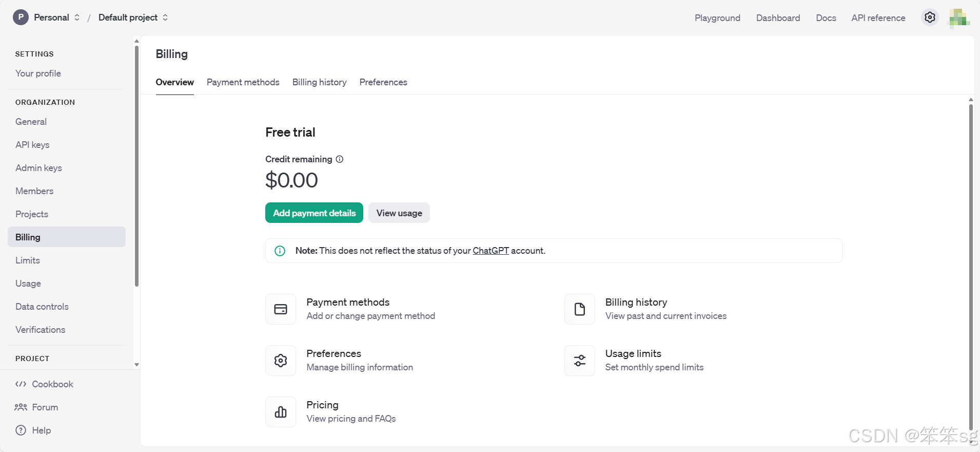Click the Usage limits sliders icon
980x452 pixels.
click(x=580, y=361)
